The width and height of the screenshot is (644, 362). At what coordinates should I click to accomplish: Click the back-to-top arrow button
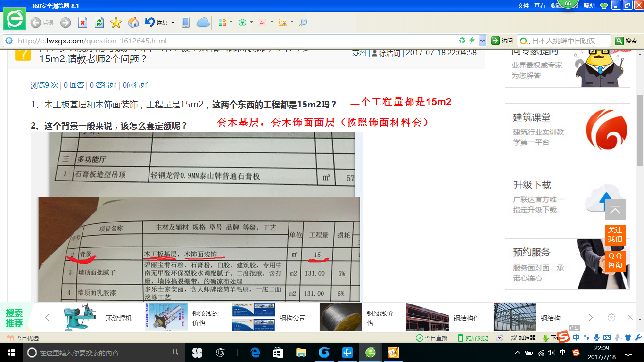615,210
